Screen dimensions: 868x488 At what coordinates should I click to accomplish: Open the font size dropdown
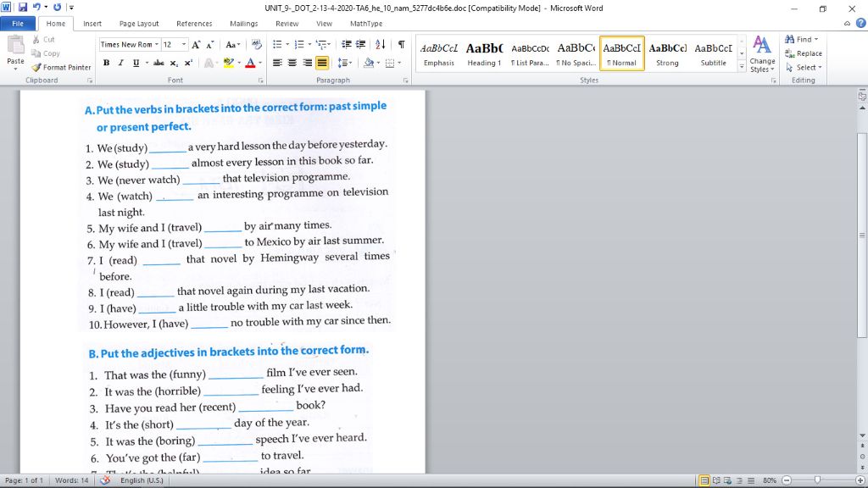pos(184,45)
